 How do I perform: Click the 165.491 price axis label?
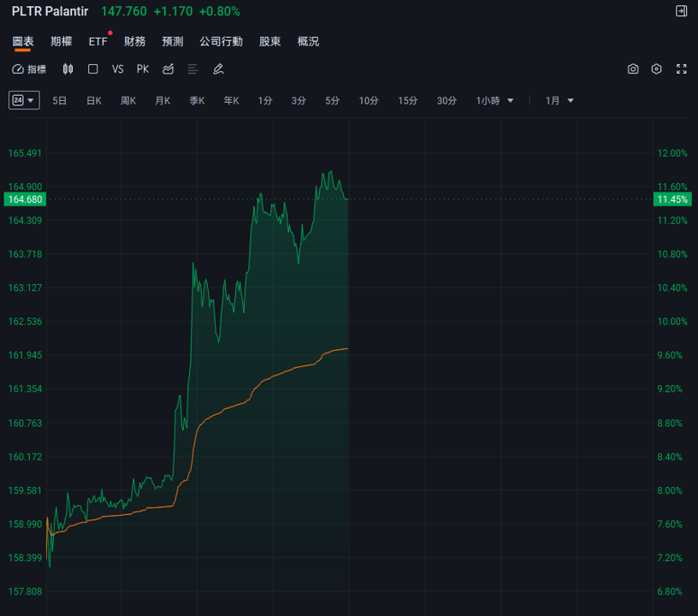click(25, 153)
